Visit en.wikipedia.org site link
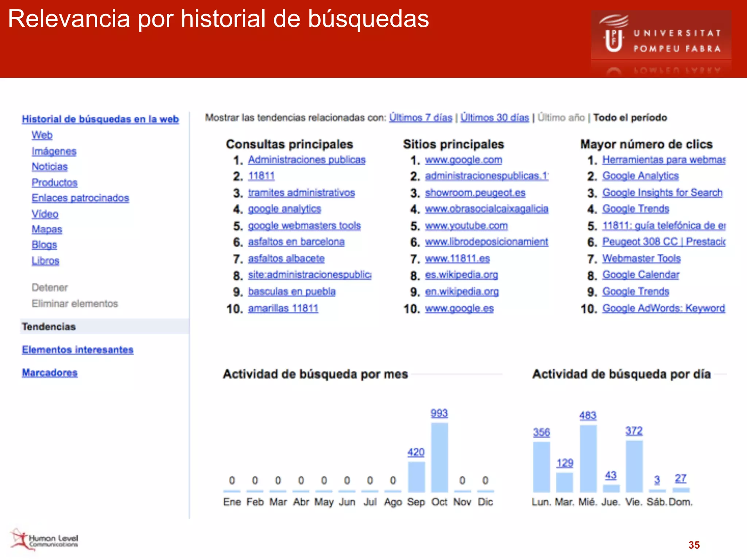This screenshot has width=747, height=560. point(462,291)
